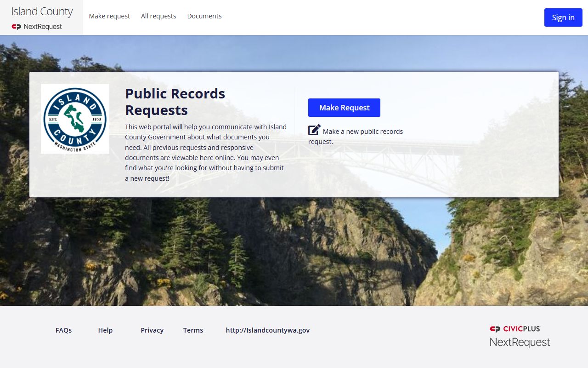Image resolution: width=588 pixels, height=368 pixels.
Task: Click the Public Records Requests heading
Action: [x=175, y=102]
